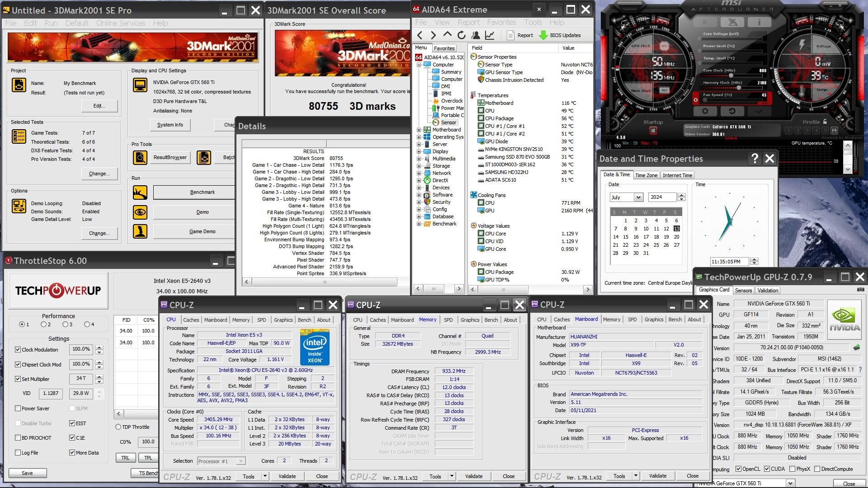Toggle Clock Modulation checkbox in ThrottleStop

(18, 349)
